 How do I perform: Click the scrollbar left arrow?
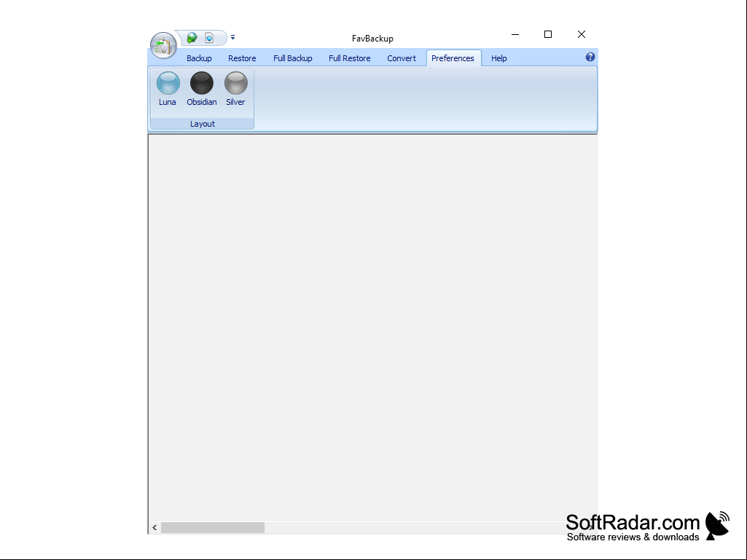point(155,528)
